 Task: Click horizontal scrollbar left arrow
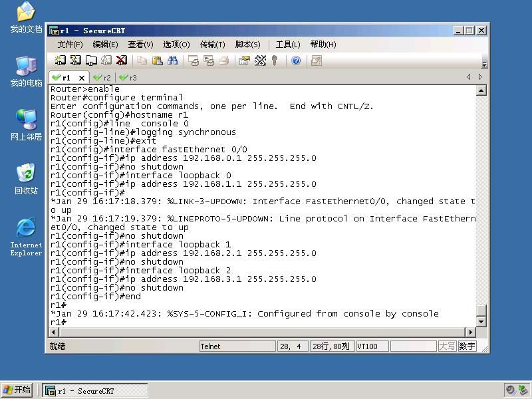pyautogui.click(x=54, y=332)
